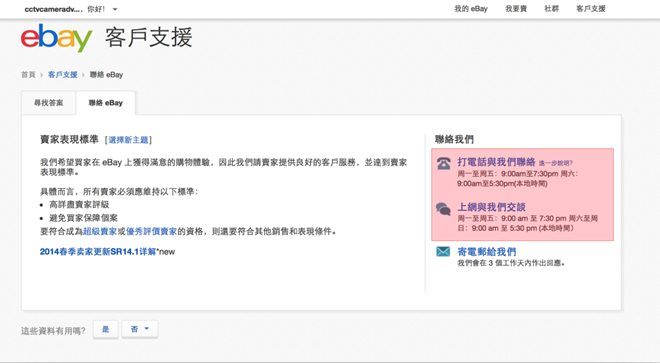Click the 打電話與我們聯絡 link
Viewport: 660px width, 363px height.
click(496, 162)
